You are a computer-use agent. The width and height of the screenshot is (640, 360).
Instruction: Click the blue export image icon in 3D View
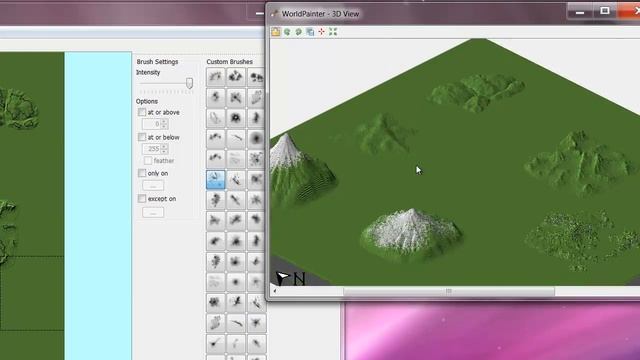point(310,32)
